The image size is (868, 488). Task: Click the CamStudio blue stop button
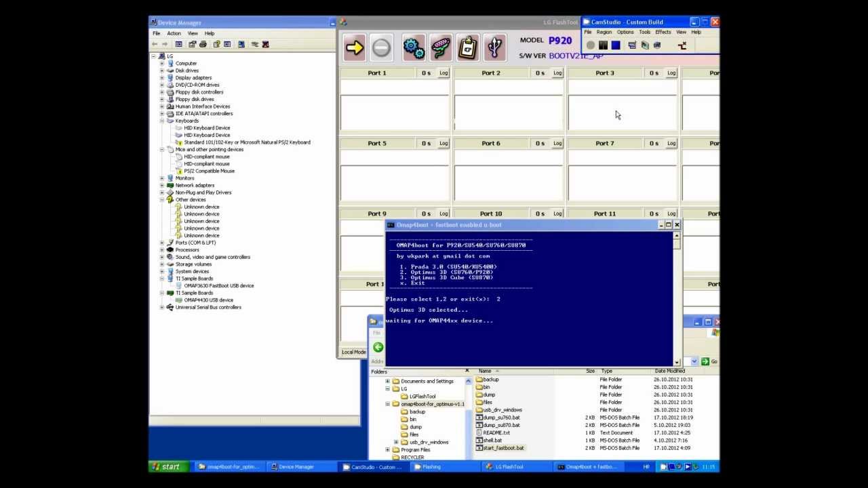615,45
